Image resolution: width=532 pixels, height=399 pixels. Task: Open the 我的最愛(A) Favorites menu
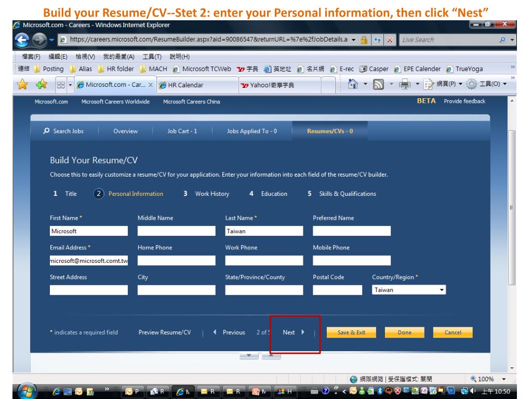[119, 57]
